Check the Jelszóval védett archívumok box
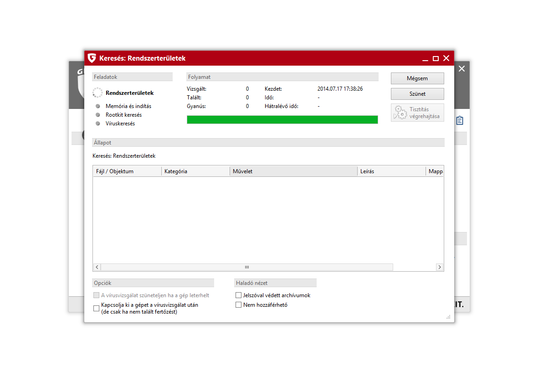The height and width of the screenshot is (392, 554). [x=238, y=295]
